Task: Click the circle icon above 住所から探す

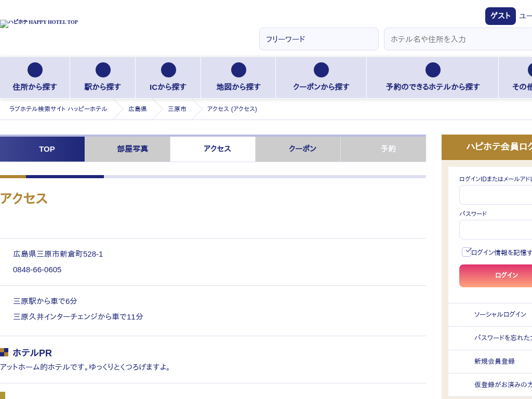Action: click(35, 70)
